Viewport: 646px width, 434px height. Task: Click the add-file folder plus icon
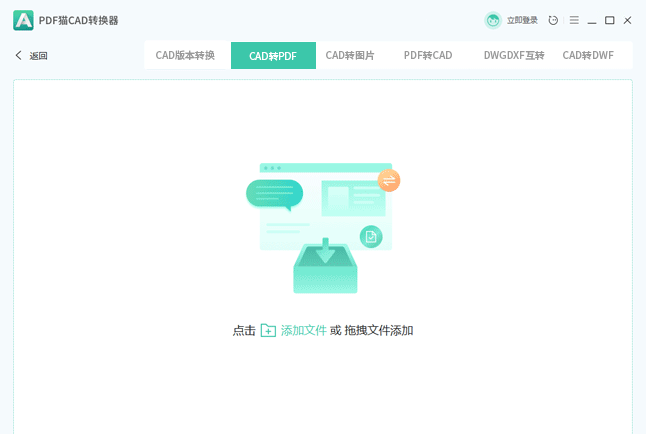(268, 330)
